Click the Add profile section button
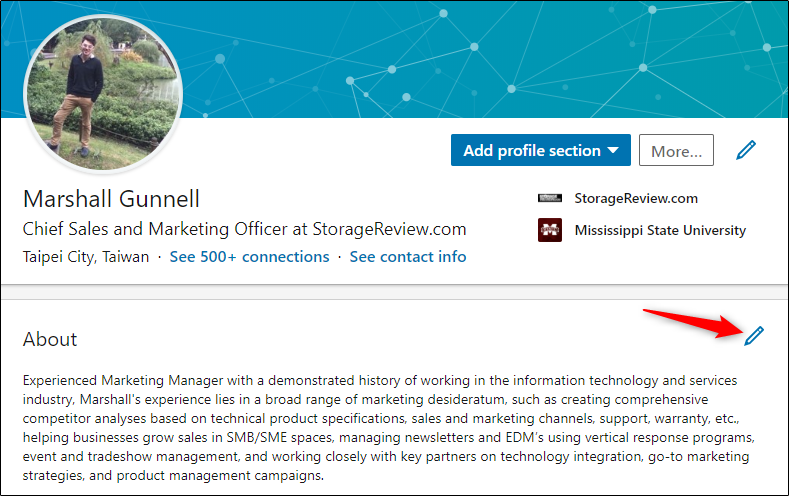 540,150
